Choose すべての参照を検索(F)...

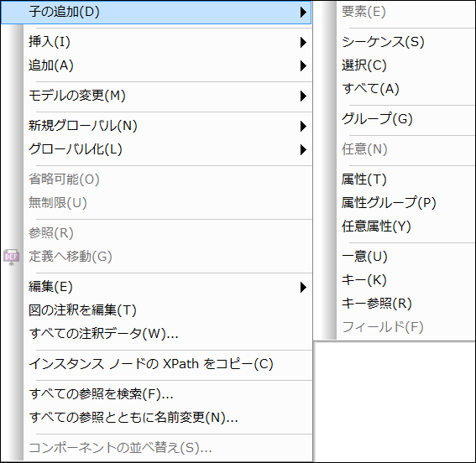coord(156,394)
